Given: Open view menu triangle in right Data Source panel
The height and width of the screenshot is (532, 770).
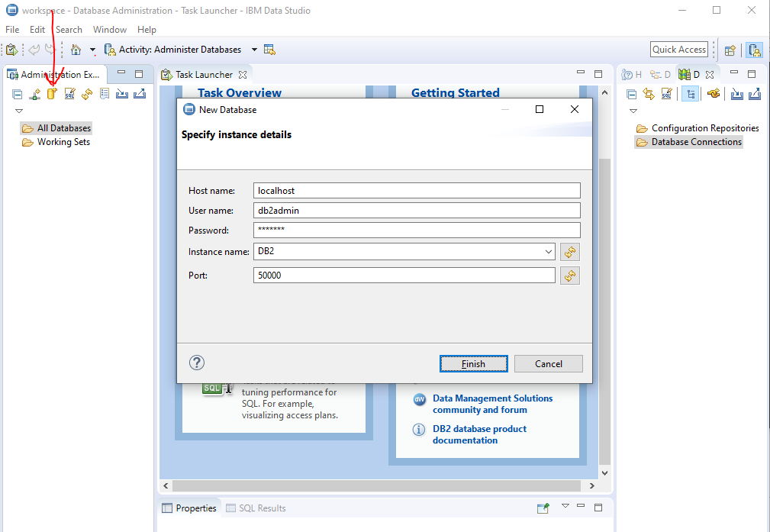Looking at the screenshot, I should point(633,111).
